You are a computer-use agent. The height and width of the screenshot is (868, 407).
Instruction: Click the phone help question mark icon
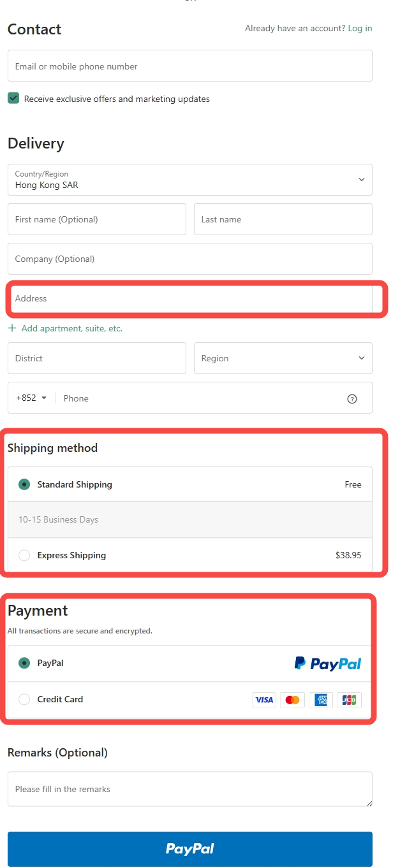[x=352, y=399]
